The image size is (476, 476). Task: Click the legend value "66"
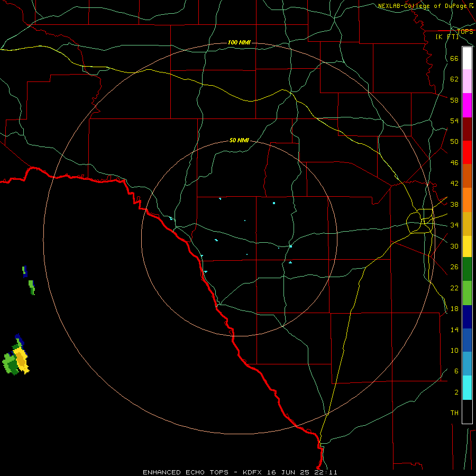[454, 59]
